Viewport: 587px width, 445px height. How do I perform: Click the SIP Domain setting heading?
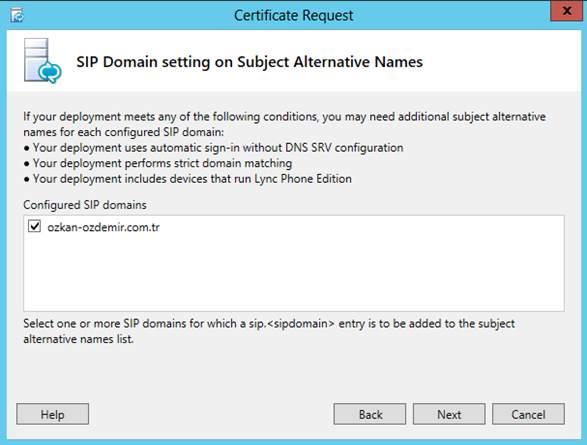click(x=249, y=62)
